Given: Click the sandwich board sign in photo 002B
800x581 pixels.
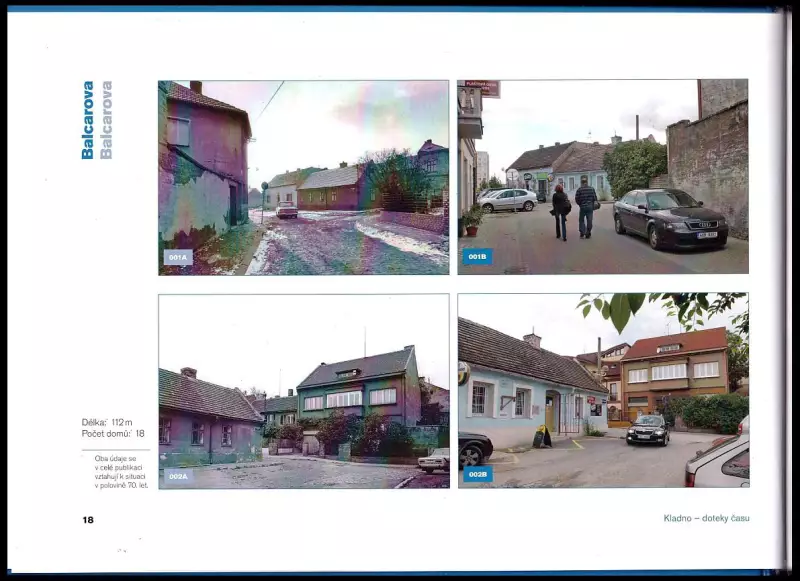Looking at the screenshot, I should (x=541, y=437).
